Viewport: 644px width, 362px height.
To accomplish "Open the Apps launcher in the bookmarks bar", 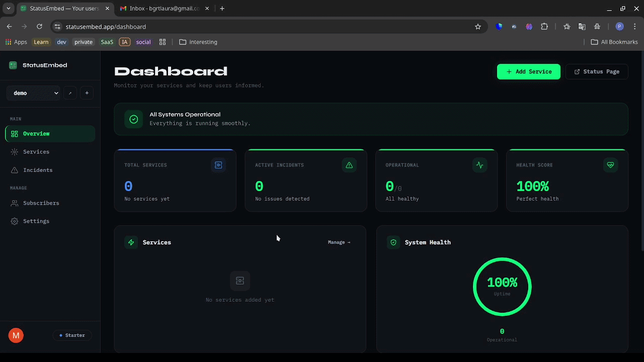I will [x=8, y=42].
